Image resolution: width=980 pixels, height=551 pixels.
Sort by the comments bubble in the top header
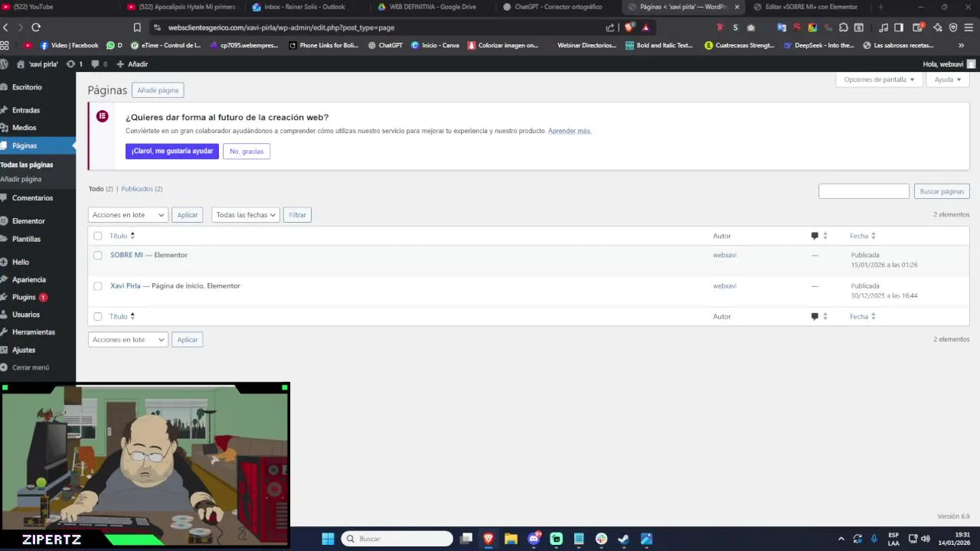point(815,236)
